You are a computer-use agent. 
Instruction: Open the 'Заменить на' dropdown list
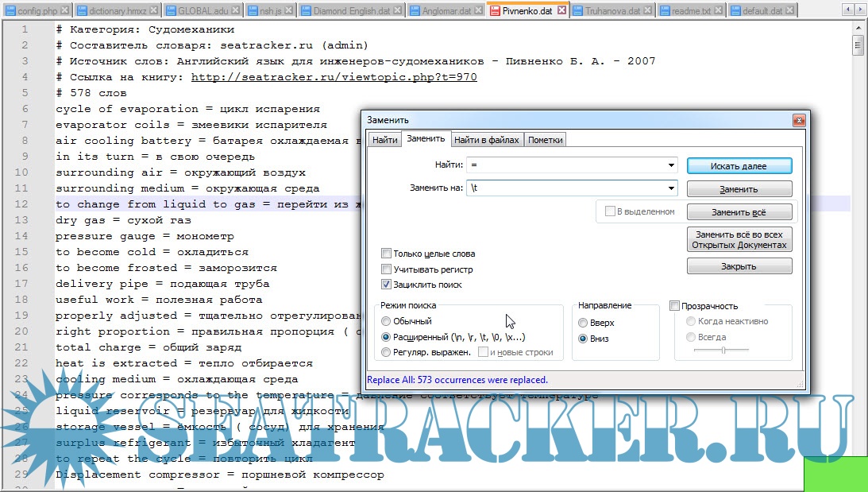pos(671,189)
